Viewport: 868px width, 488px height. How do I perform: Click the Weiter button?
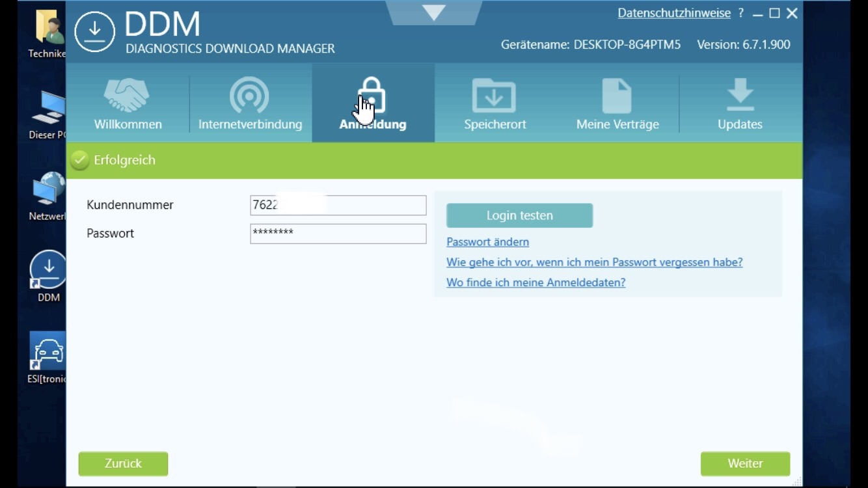click(x=745, y=463)
